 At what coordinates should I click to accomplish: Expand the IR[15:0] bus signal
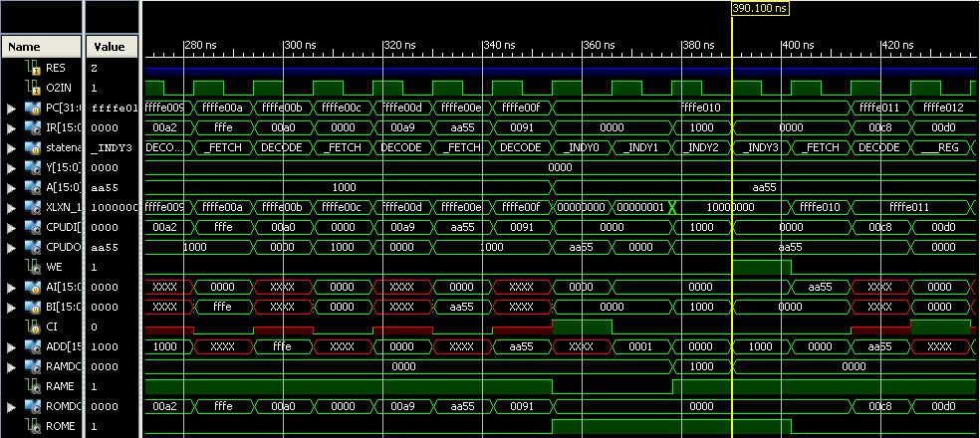(x=11, y=127)
